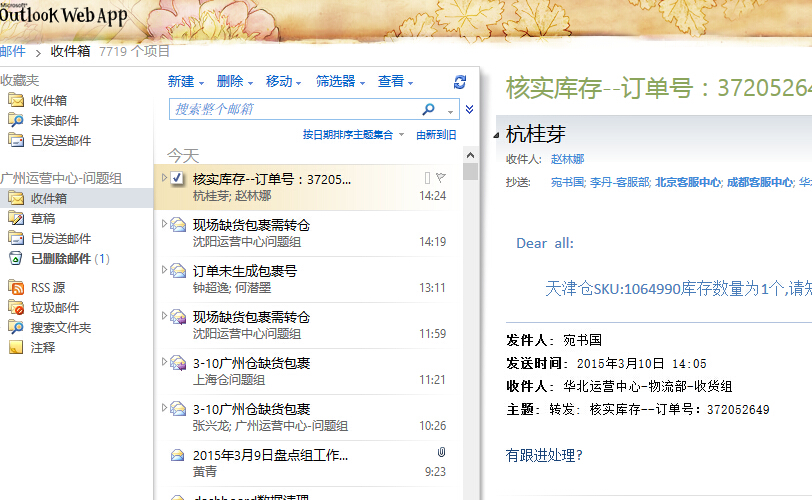Click cc recipient 李丹-客服部
The height and width of the screenshot is (500, 812).
tap(620, 182)
